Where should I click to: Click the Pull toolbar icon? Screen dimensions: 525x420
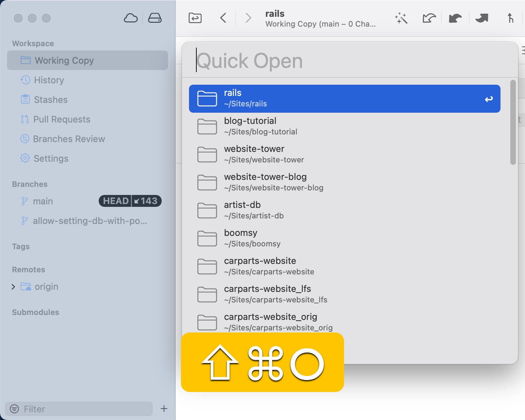(x=455, y=18)
